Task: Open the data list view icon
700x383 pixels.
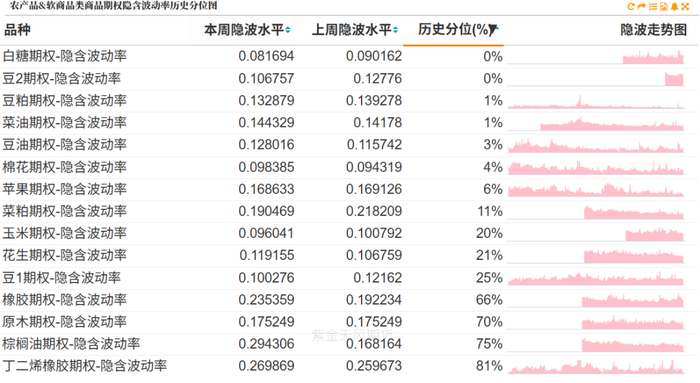Action: (653, 6)
